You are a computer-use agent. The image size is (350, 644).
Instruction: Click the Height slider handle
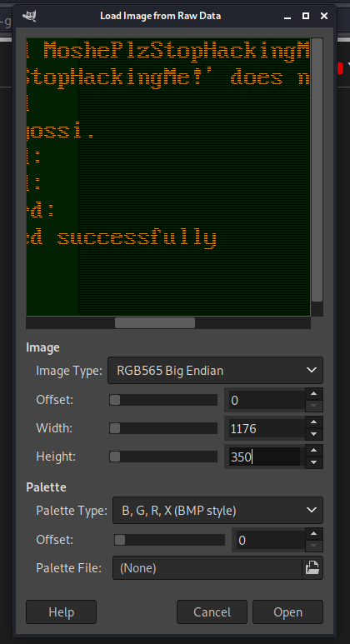[115, 457]
